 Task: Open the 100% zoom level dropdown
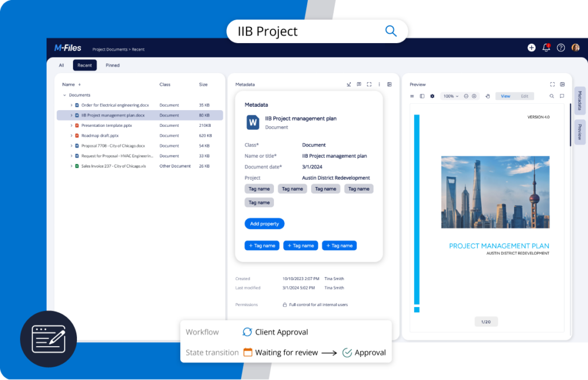point(451,96)
